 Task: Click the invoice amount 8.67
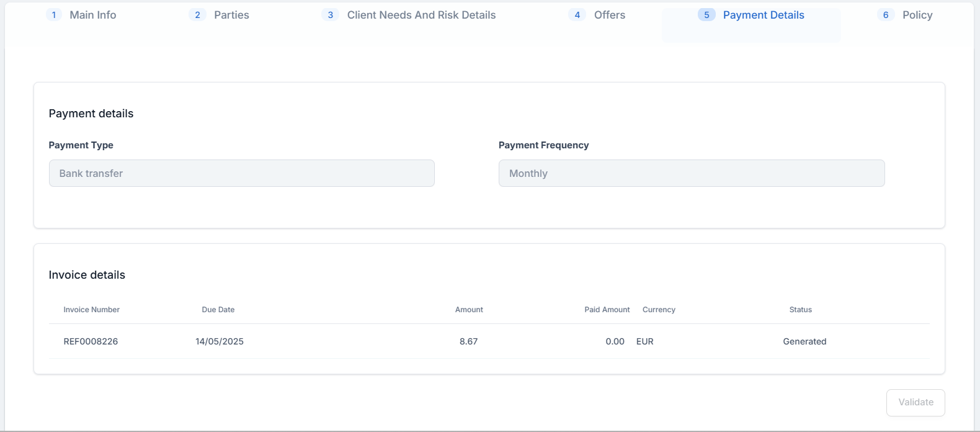[x=468, y=341]
